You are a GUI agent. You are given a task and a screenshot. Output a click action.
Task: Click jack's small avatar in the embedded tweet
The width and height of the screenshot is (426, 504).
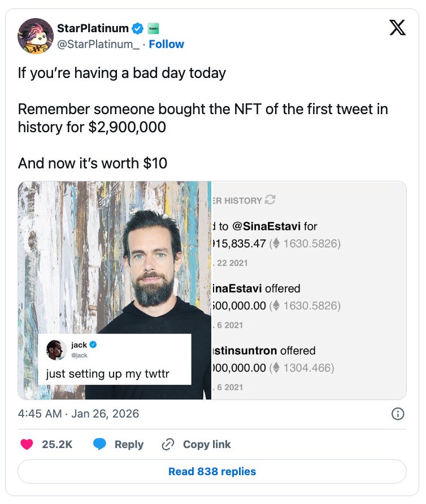pos(56,350)
